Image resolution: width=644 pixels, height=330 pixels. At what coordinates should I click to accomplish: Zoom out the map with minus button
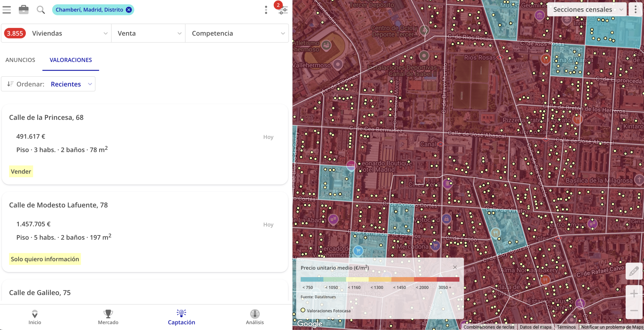(x=634, y=310)
